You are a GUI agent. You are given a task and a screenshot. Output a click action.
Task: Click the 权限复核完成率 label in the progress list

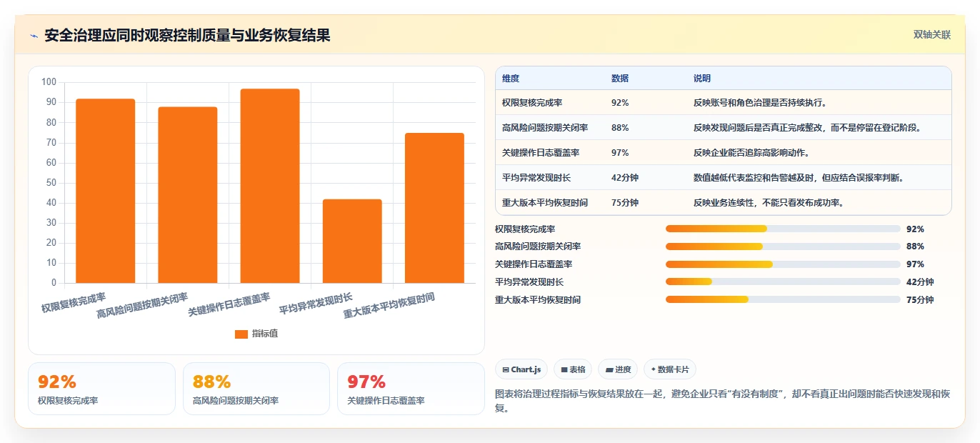coord(525,229)
